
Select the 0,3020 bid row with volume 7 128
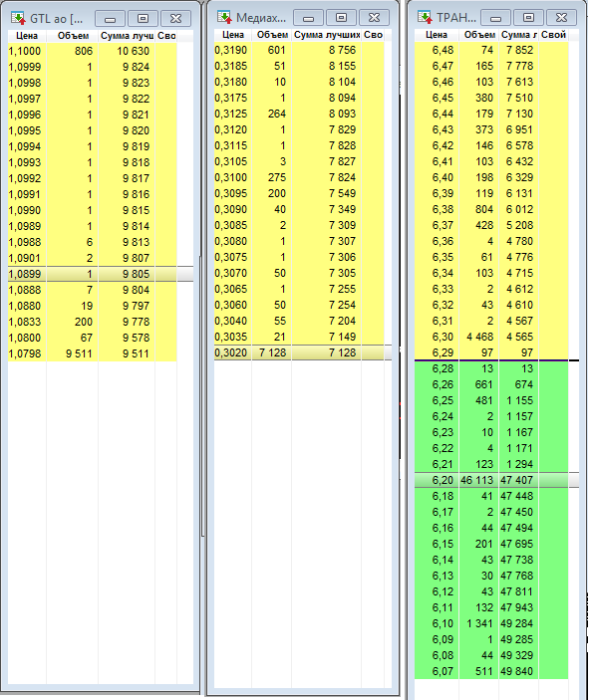point(303,353)
